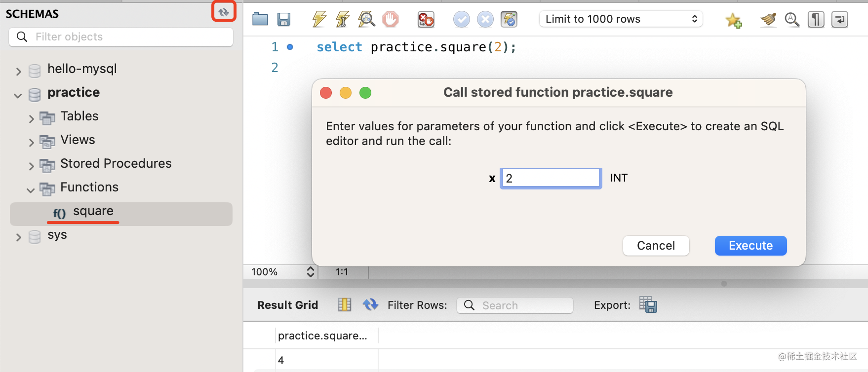Cancel the stored function dialog

tap(656, 246)
